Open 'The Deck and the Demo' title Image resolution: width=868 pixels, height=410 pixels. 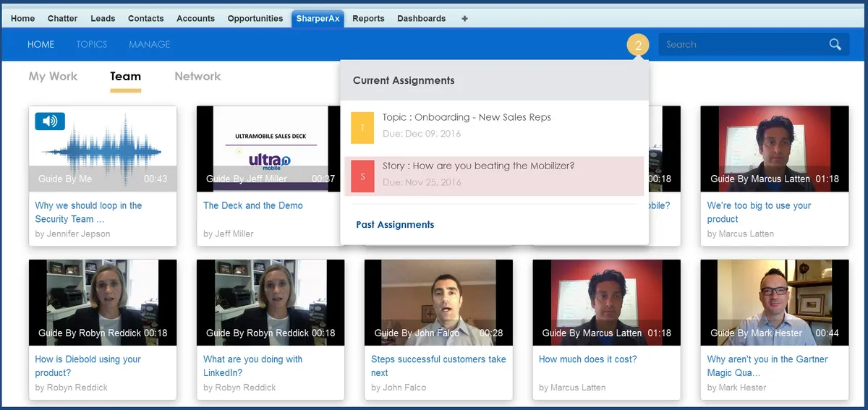tap(253, 205)
